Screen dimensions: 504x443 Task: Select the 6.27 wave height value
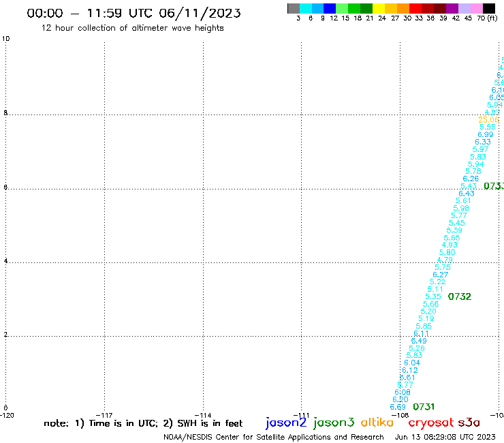pos(440,275)
